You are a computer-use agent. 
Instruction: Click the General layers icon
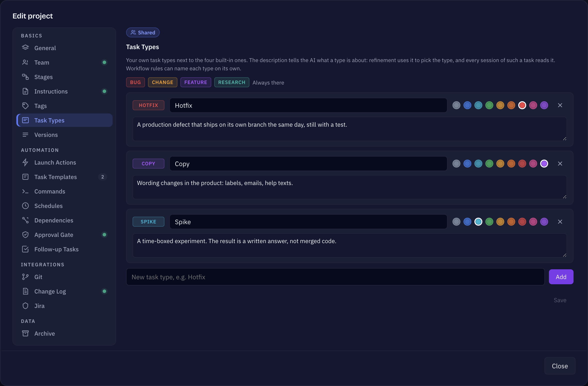click(25, 47)
